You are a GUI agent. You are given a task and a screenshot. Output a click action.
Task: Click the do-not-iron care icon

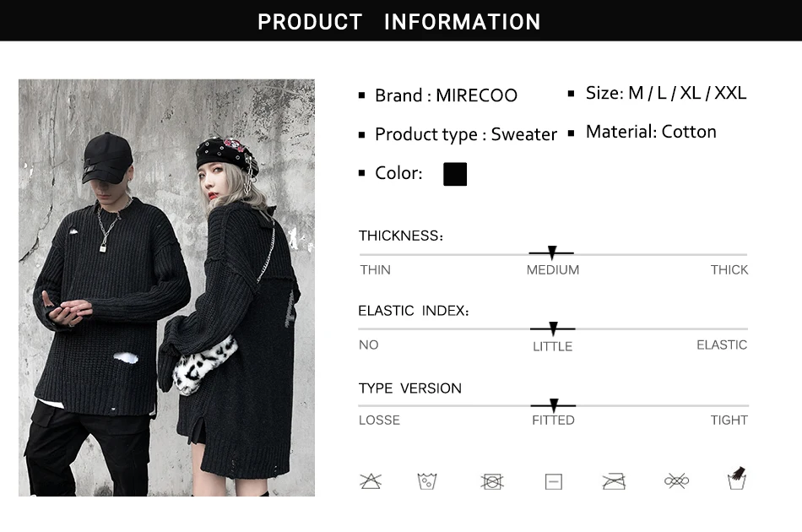[614, 481]
